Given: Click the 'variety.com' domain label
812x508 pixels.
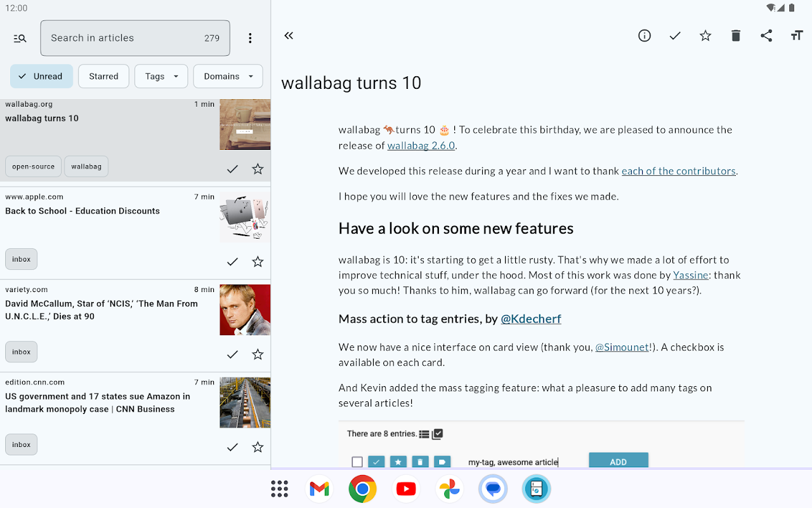Looking at the screenshot, I should coord(26,290).
